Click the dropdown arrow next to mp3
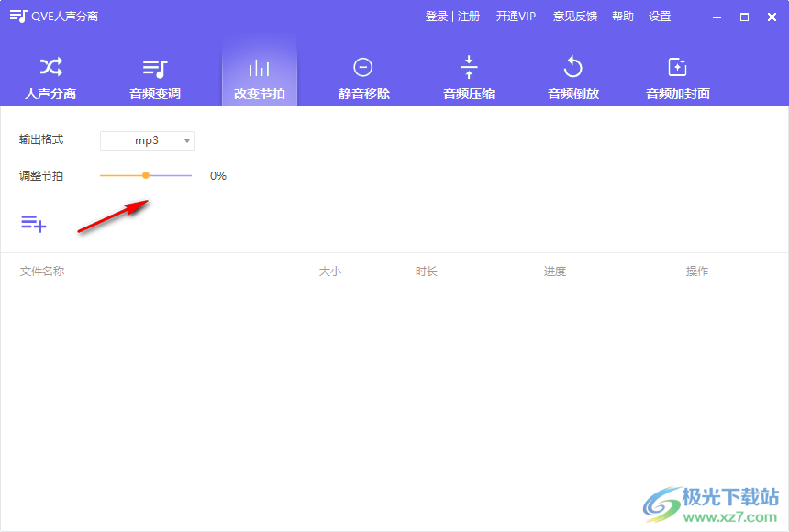 (x=186, y=140)
